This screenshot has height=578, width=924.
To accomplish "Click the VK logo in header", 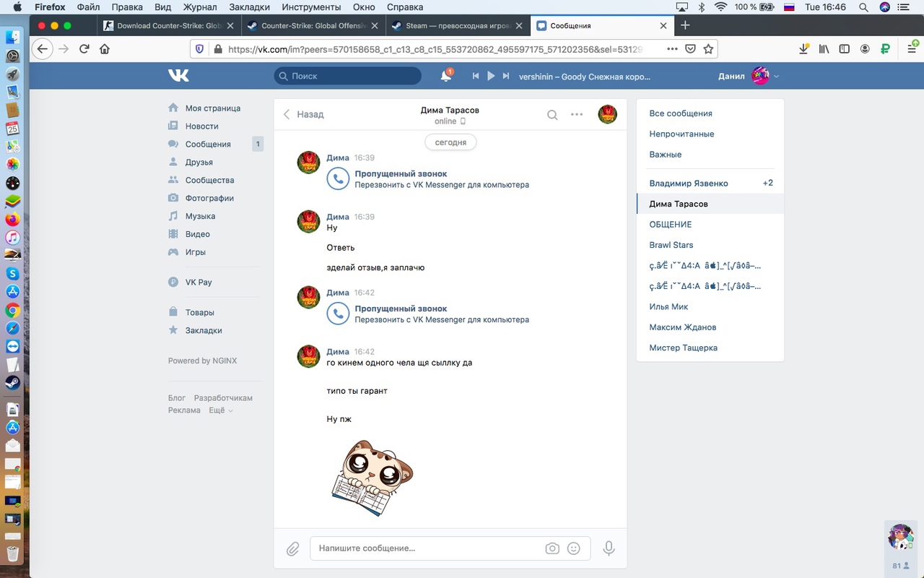I will [x=178, y=76].
